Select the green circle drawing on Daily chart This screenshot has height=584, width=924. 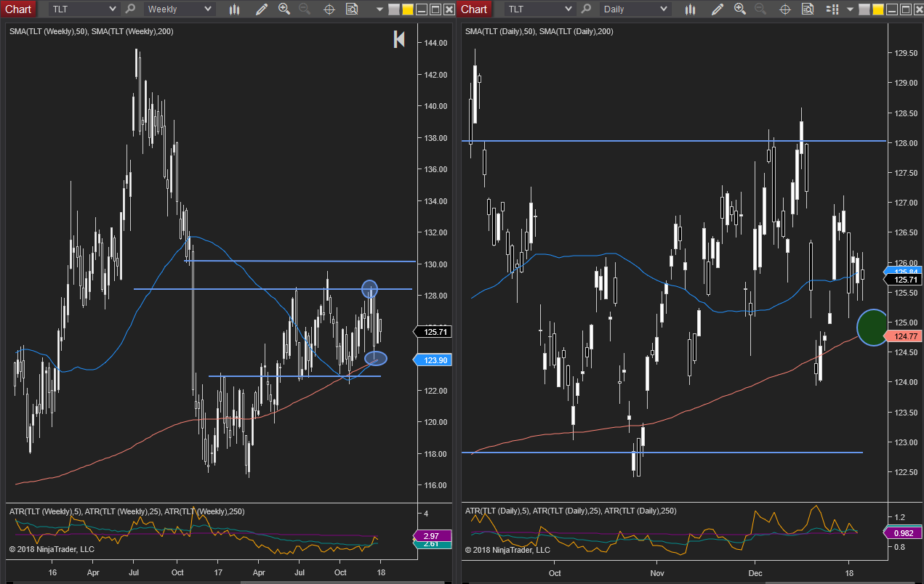click(x=872, y=328)
